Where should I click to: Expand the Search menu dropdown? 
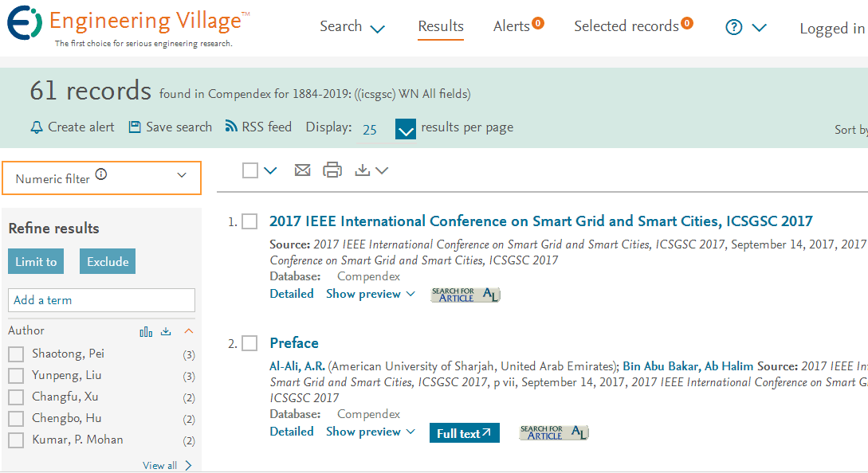377,29
